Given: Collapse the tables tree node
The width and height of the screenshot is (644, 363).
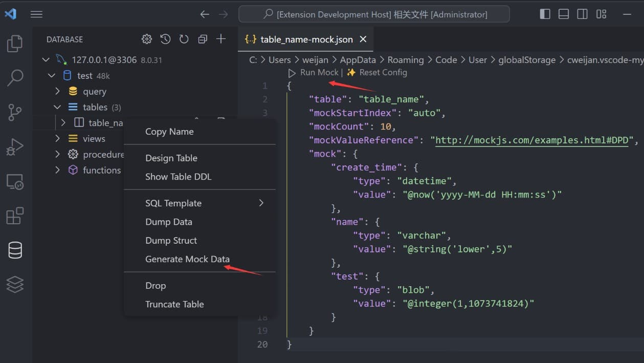Looking at the screenshot, I should (x=57, y=107).
